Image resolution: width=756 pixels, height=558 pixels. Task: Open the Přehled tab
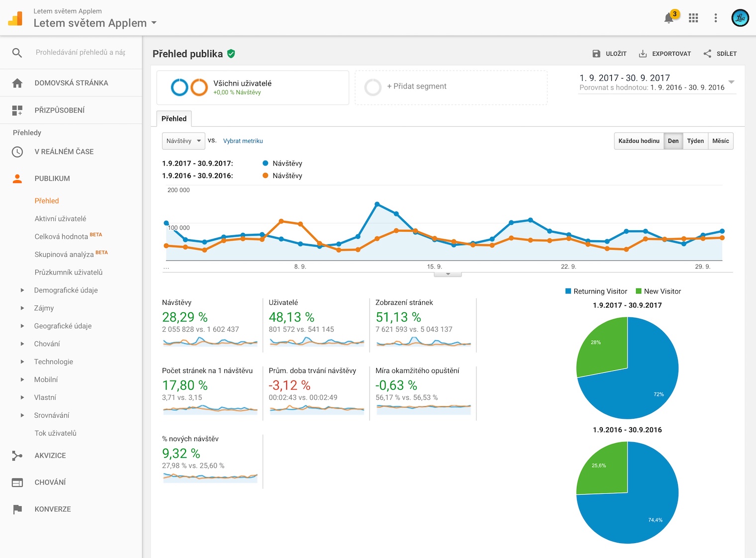pos(174,118)
